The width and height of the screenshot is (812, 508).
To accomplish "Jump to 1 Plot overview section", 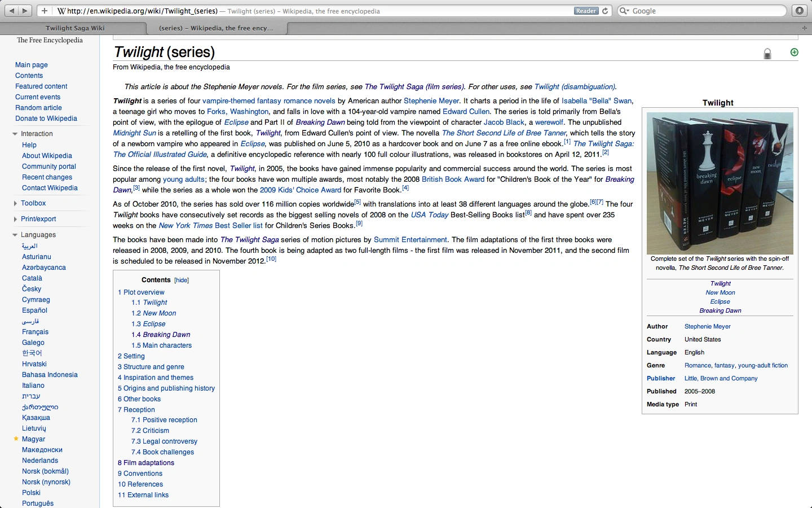I will pyautogui.click(x=141, y=292).
